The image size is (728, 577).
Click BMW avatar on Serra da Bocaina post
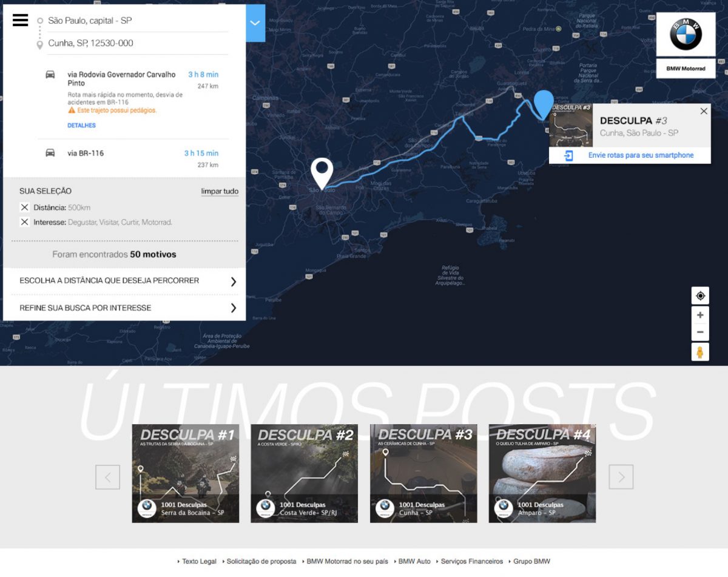tap(147, 508)
